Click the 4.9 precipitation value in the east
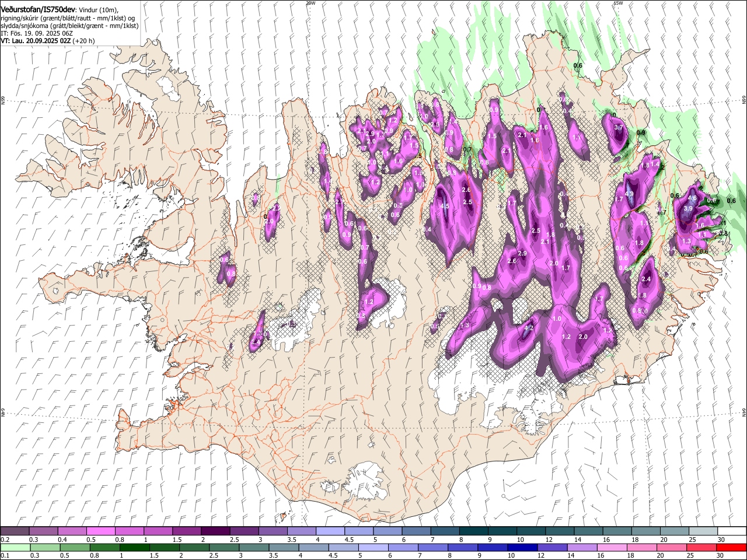747x560 pixels. click(x=629, y=194)
